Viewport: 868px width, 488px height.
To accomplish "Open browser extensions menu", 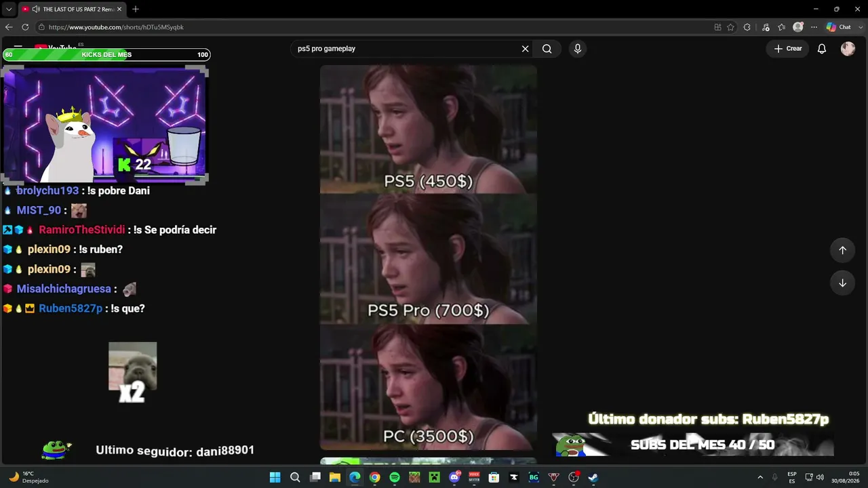I will 747,27.
